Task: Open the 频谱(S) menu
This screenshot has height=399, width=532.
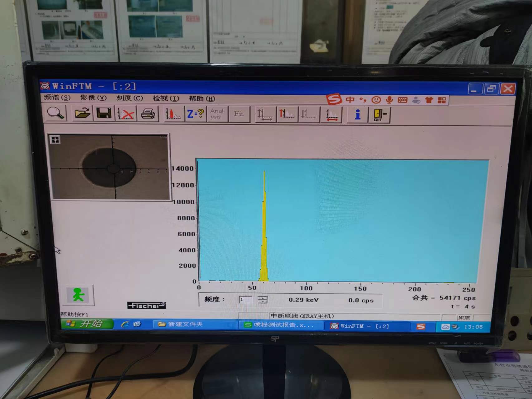Action: pos(57,98)
